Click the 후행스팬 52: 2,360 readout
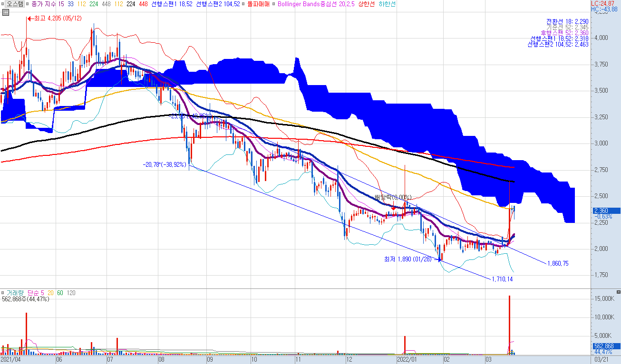 564,33
